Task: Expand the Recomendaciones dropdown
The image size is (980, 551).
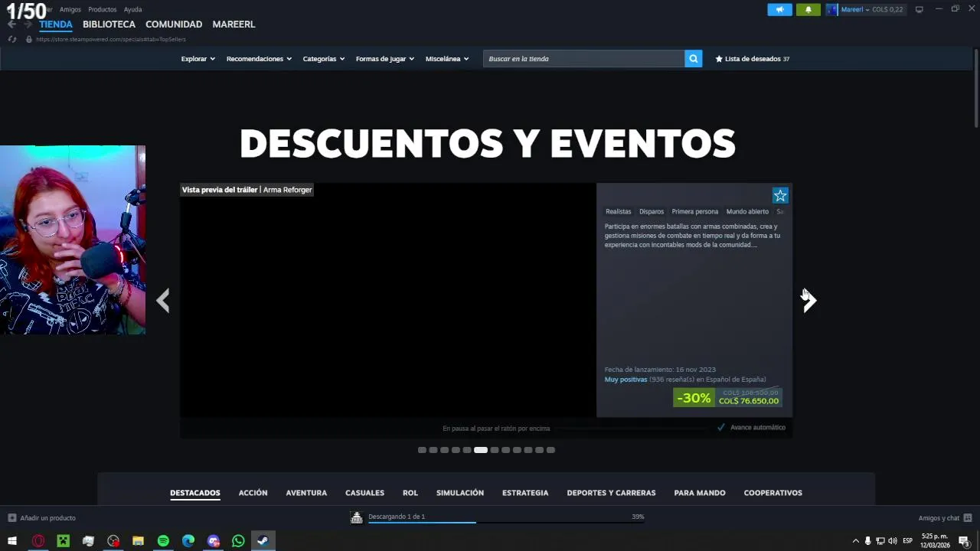Action: click(259, 59)
